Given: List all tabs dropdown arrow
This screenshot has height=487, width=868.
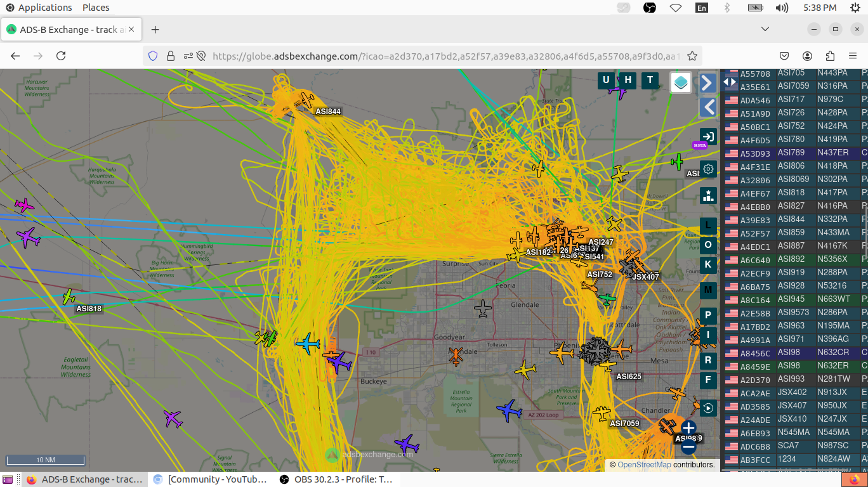Looking at the screenshot, I should pos(765,29).
